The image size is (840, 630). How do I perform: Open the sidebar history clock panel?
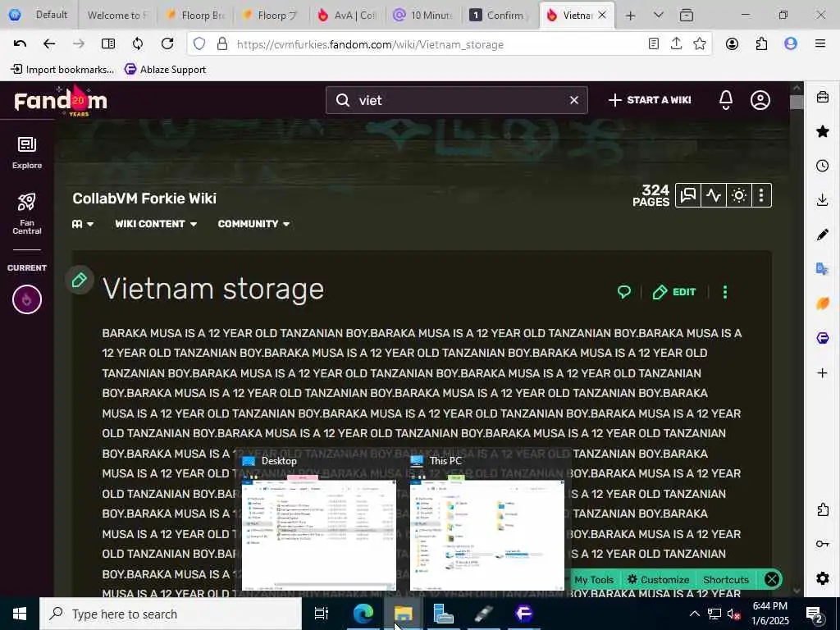point(822,166)
